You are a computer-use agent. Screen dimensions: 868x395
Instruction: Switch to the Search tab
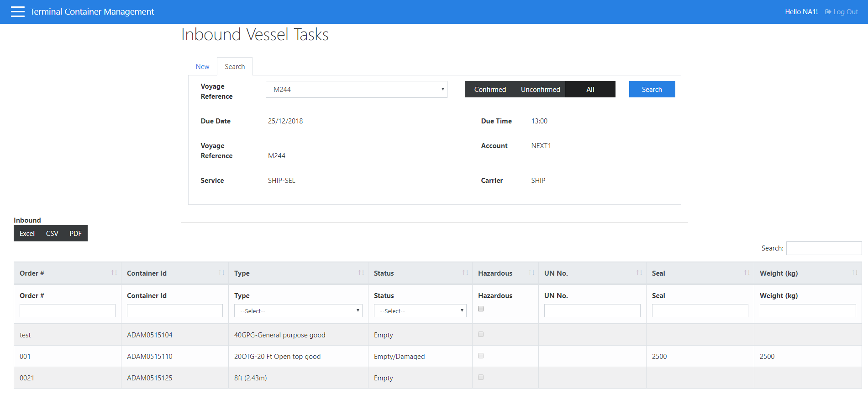click(x=235, y=67)
